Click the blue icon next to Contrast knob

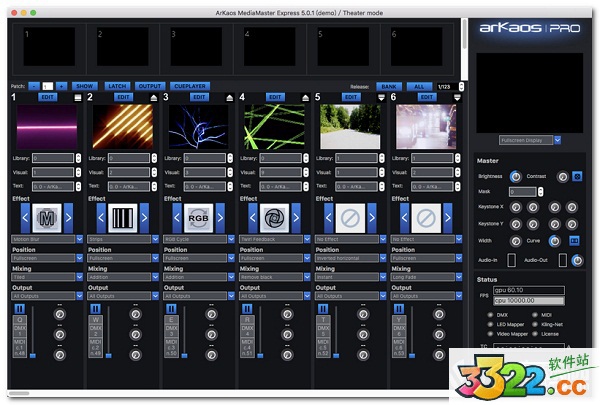577,176
